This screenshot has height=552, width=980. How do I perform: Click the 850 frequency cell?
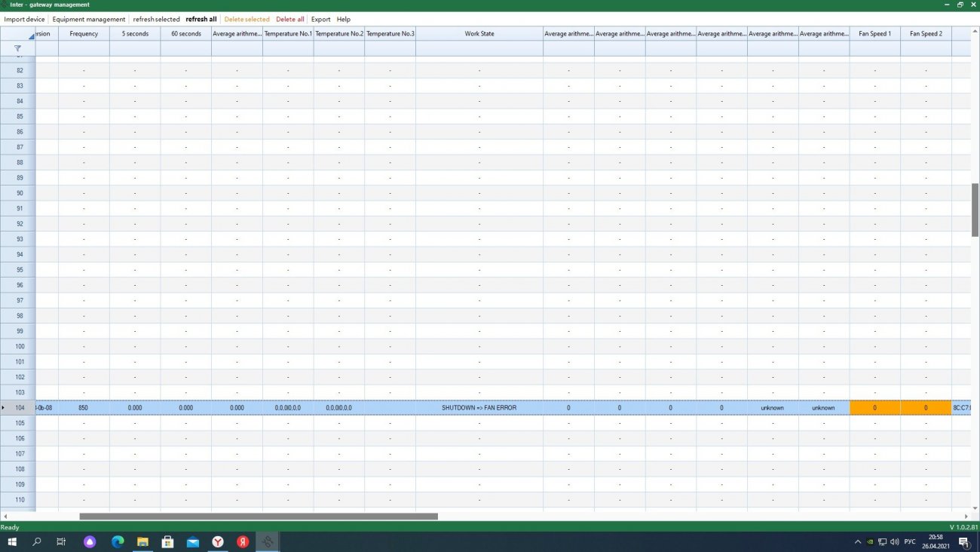pos(84,408)
